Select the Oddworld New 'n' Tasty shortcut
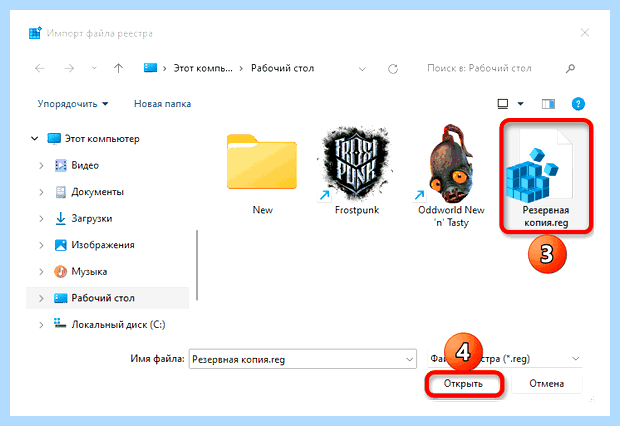This screenshot has height=426, width=620. click(451, 176)
